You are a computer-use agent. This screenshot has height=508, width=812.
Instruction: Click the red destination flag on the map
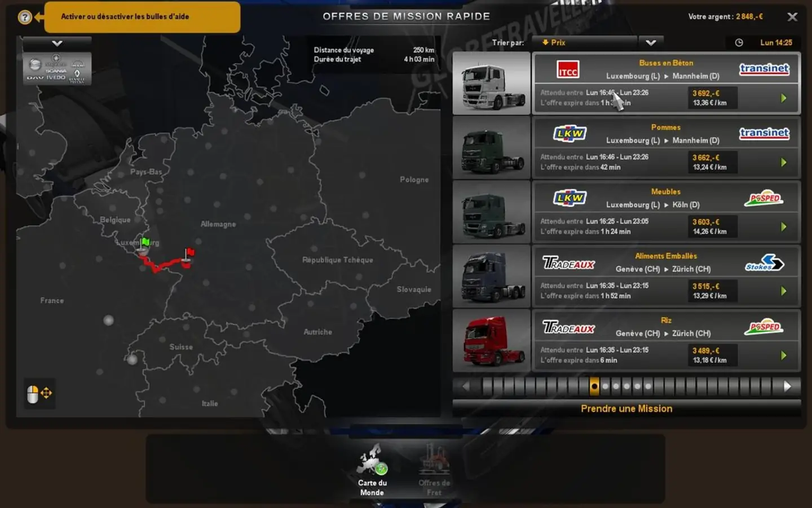point(188,253)
